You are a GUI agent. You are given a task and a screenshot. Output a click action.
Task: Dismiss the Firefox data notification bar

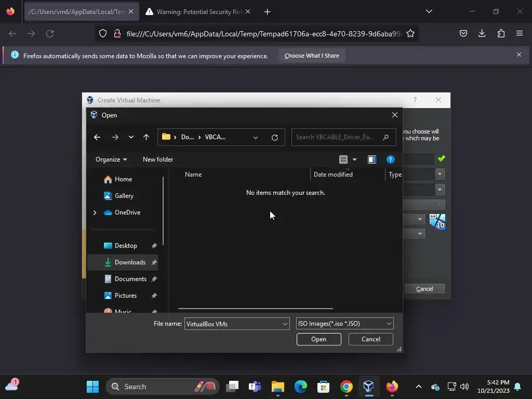[519, 55]
